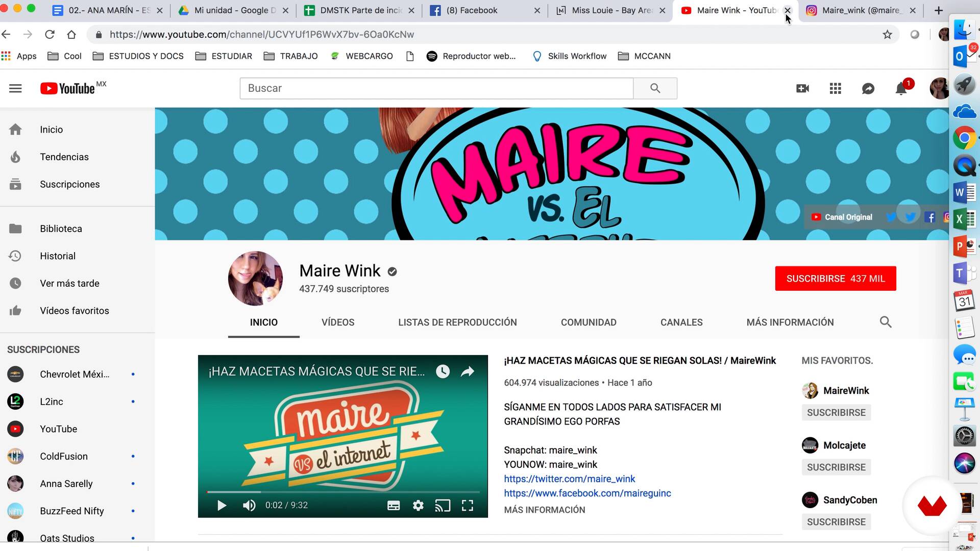
Task: Click the Maire Wink channel avatar
Action: [255, 279]
